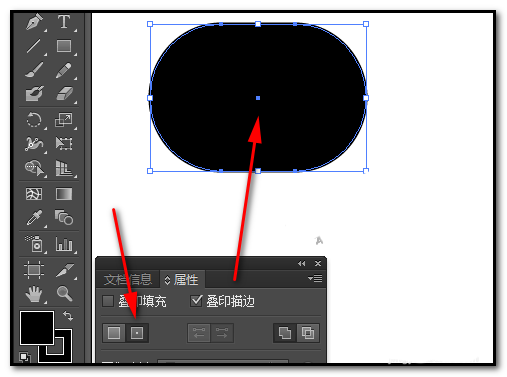Select the Type tool
The height and width of the screenshot is (377, 507).
64,22
